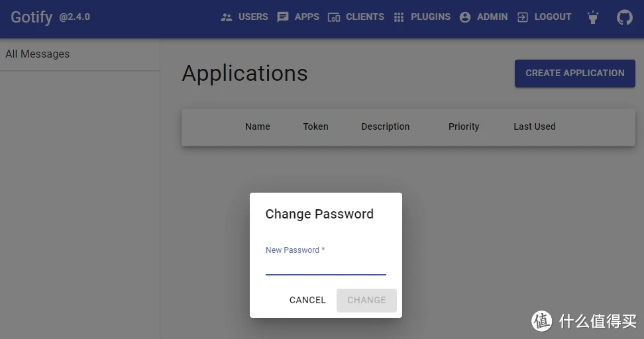Click the Clients devices icon

click(334, 17)
